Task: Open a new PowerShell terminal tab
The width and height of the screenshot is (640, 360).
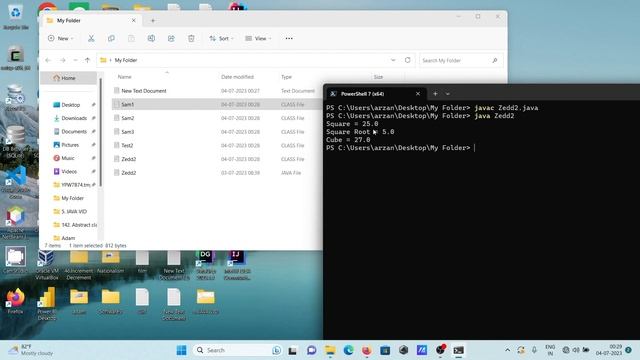Action: click(x=435, y=94)
